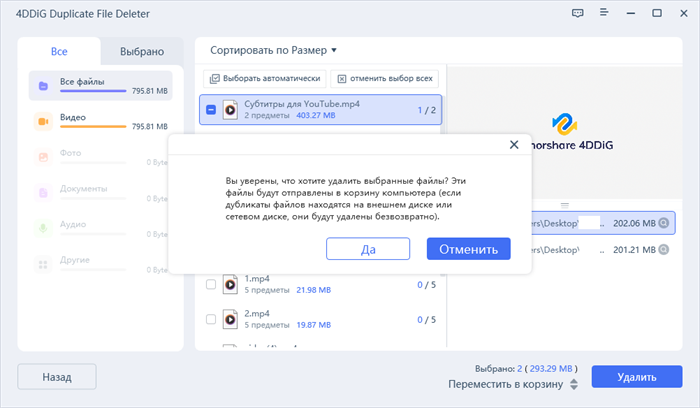Click Выбрать автоматически button
Image resolution: width=700 pixels, height=408 pixels.
point(265,79)
